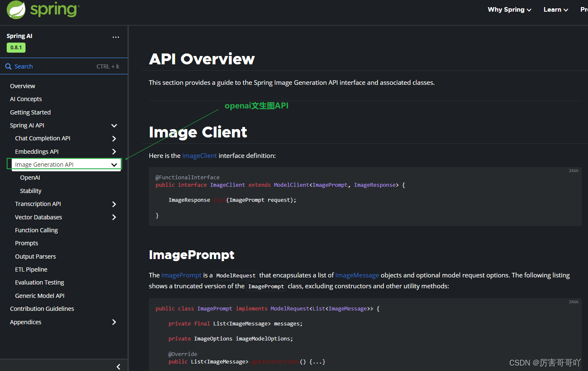The height and width of the screenshot is (371, 588).
Task: Click the search magnifier icon
Action: pyautogui.click(x=8, y=66)
